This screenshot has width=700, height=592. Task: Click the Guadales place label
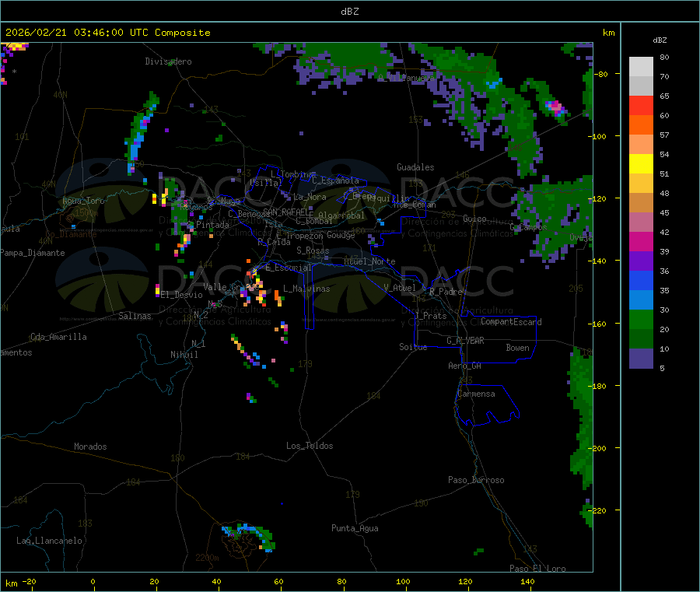[415, 167]
